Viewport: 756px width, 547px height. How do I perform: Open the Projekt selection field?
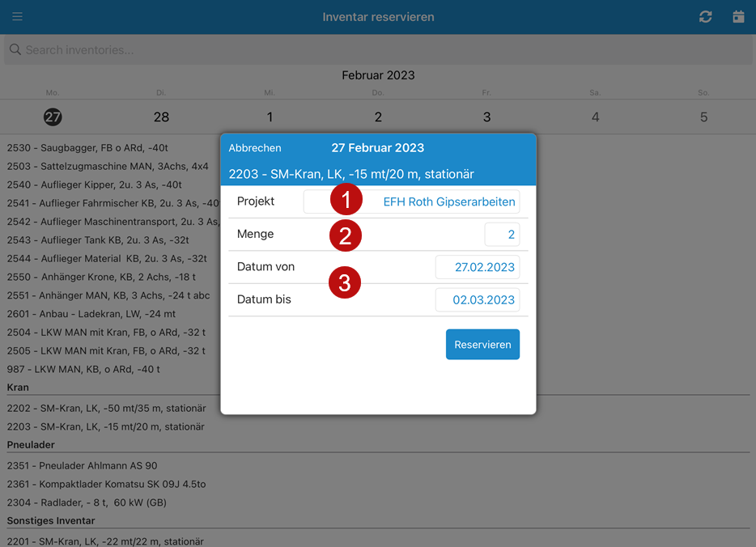point(411,201)
